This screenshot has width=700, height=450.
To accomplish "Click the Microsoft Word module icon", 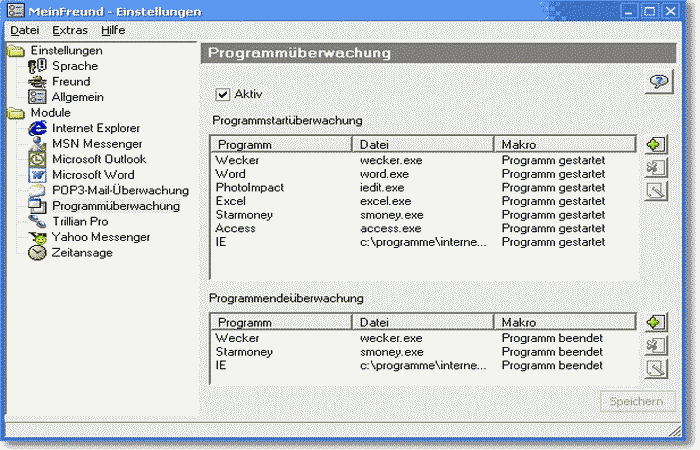I will coord(37,175).
